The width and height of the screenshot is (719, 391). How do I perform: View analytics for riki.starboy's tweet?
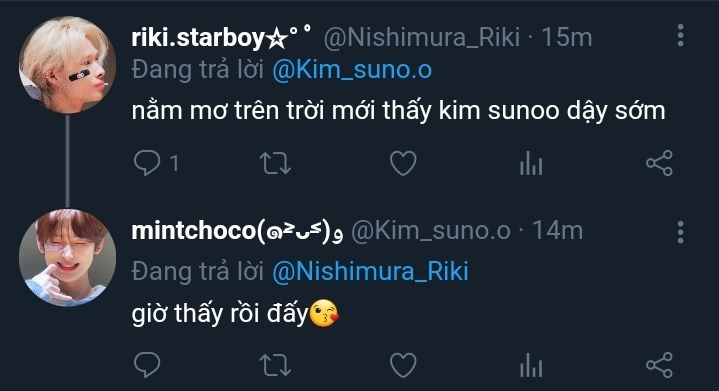(531, 163)
